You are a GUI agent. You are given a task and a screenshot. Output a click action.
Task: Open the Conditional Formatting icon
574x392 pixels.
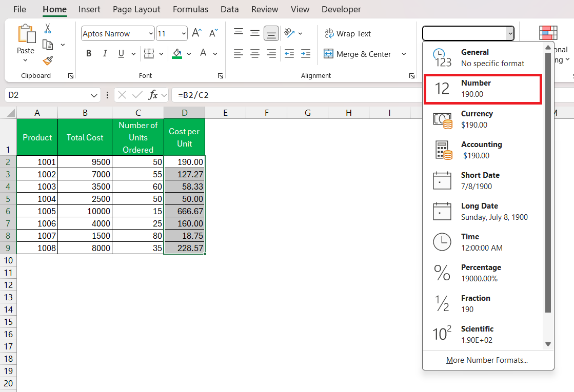(x=548, y=33)
